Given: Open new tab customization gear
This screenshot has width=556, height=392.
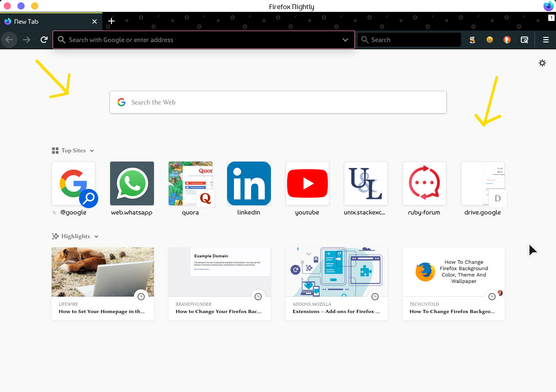Looking at the screenshot, I should tap(542, 63).
